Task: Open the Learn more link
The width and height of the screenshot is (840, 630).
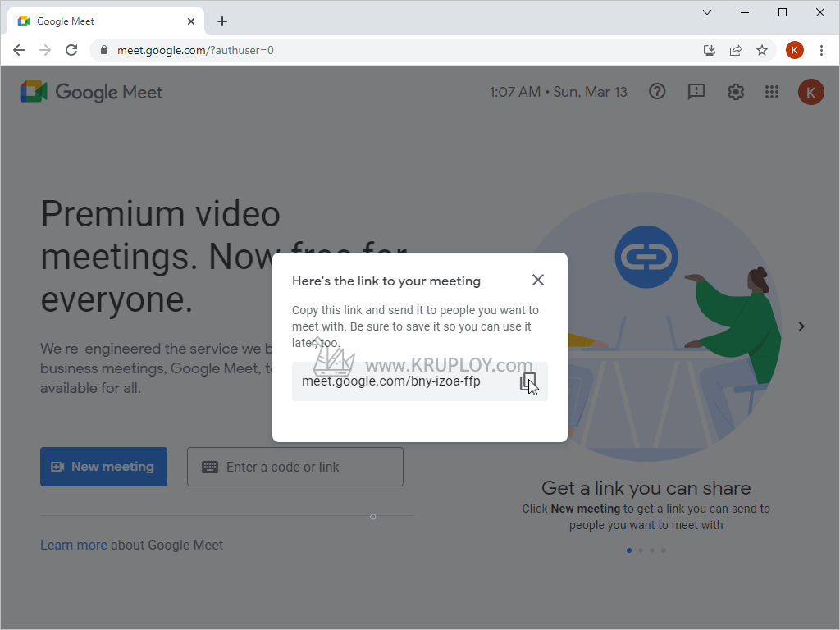Action: (73, 545)
